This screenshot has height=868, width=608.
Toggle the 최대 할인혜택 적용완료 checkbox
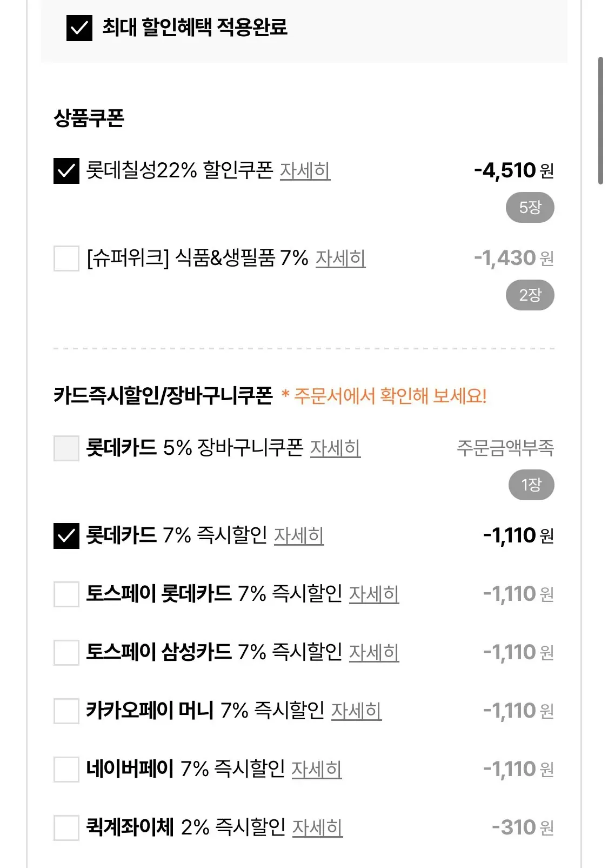coord(79,28)
